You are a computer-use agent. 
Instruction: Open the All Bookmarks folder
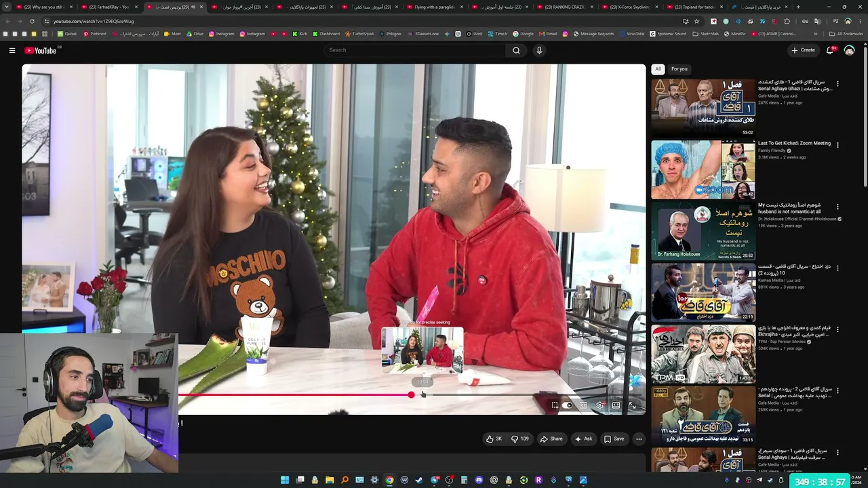click(x=846, y=34)
